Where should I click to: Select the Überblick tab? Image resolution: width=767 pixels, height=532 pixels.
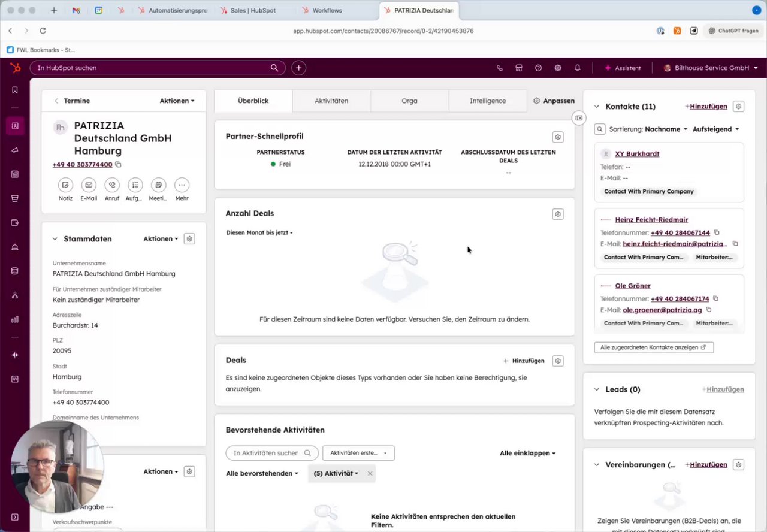(x=253, y=101)
